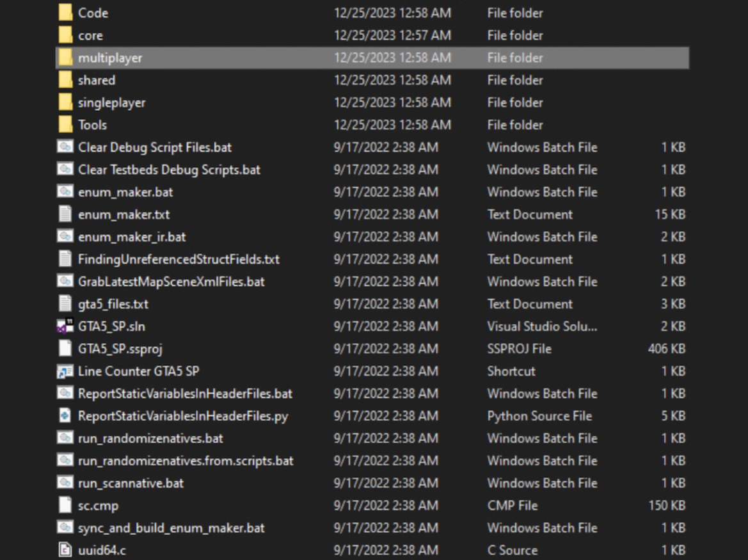
Task: Select the folder name "multiplayer"
Action: click(x=110, y=58)
